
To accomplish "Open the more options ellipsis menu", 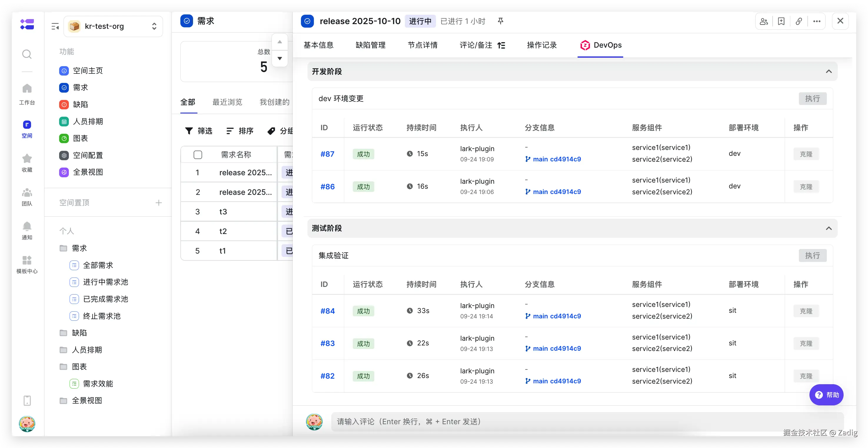I will point(817,21).
